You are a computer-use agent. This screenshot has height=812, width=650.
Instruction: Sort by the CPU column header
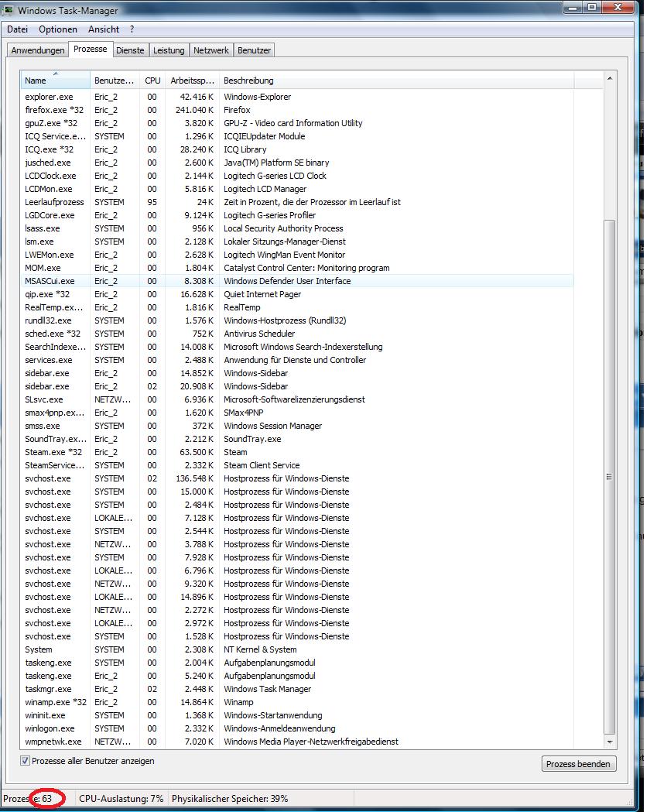click(152, 81)
